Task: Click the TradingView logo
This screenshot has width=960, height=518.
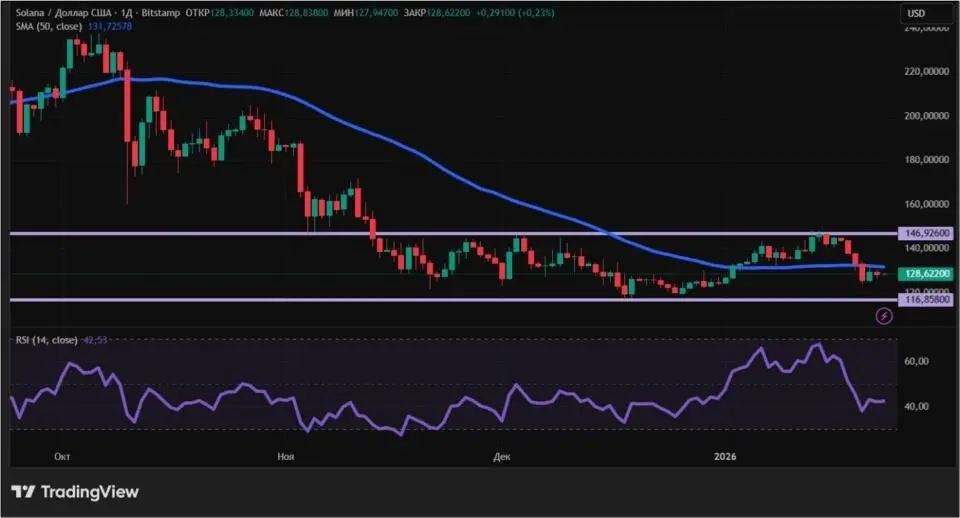Action: pyautogui.click(x=75, y=491)
